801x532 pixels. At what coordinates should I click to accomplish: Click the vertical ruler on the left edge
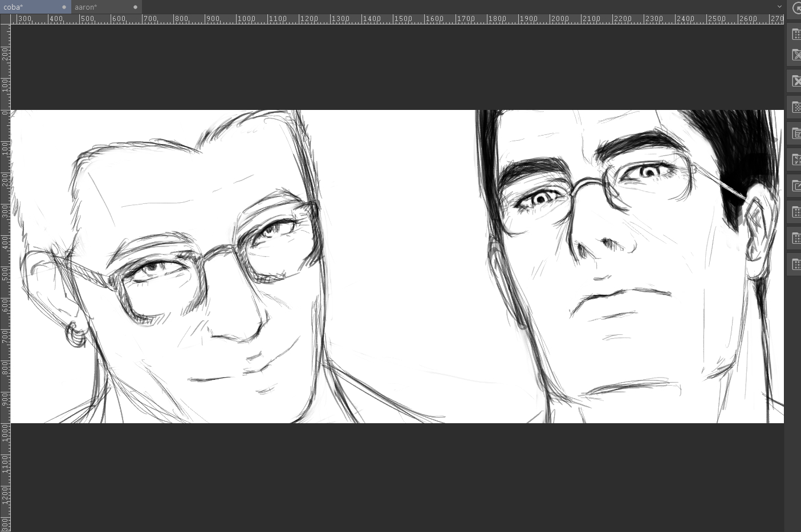[5, 285]
